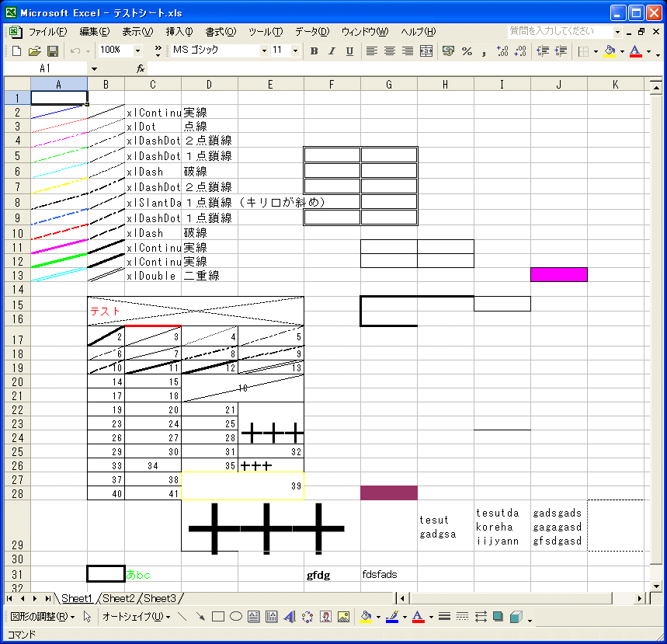Image resolution: width=667 pixels, height=644 pixels.
Task: Click the 図形の調整 (Draw) button
Action: [43, 617]
